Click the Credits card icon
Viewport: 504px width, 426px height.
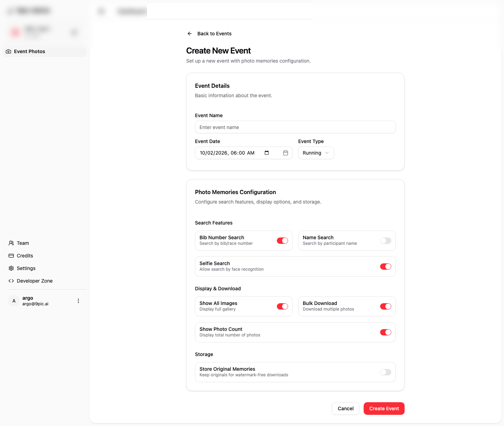coord(11,256)
